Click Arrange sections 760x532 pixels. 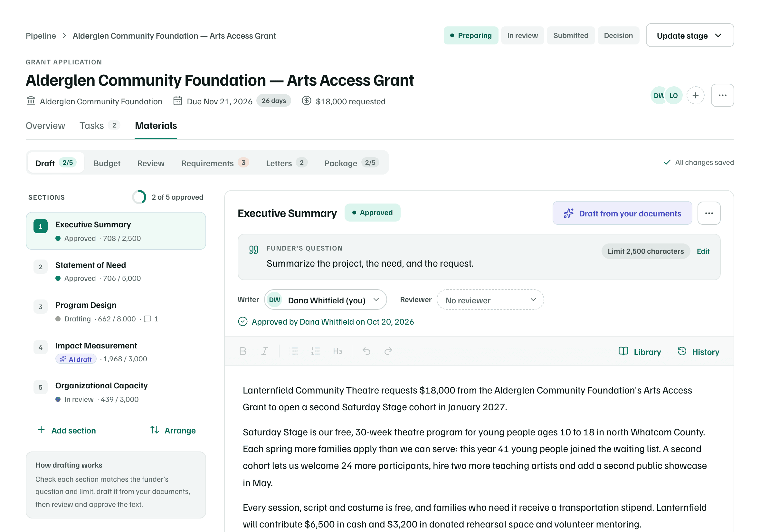[173, 430]
